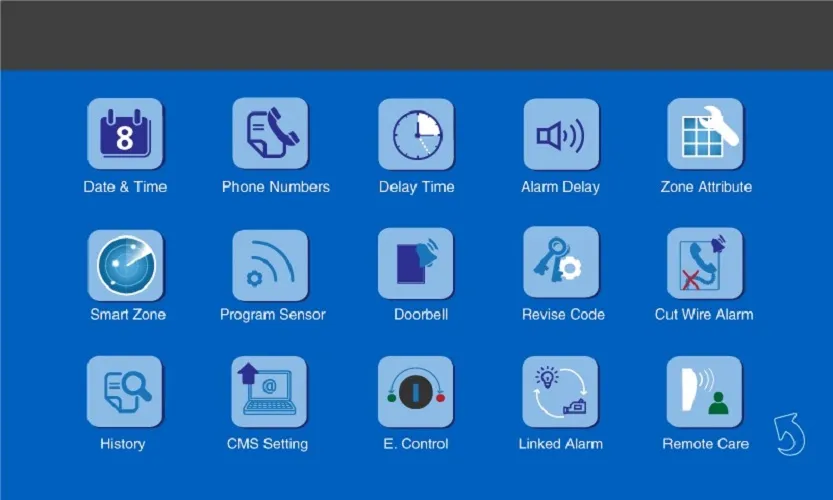
Task: Click the "Cut Wire Alarm" text label
Action: click(704, 315)
